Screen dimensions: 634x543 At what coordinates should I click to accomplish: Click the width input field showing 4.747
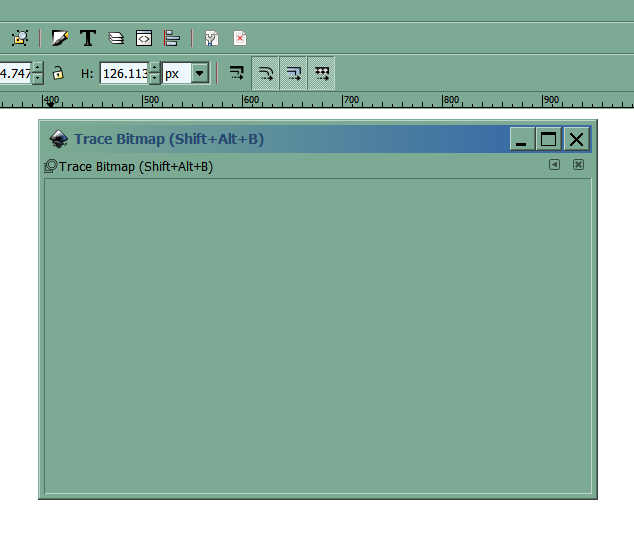pos(15,74)
